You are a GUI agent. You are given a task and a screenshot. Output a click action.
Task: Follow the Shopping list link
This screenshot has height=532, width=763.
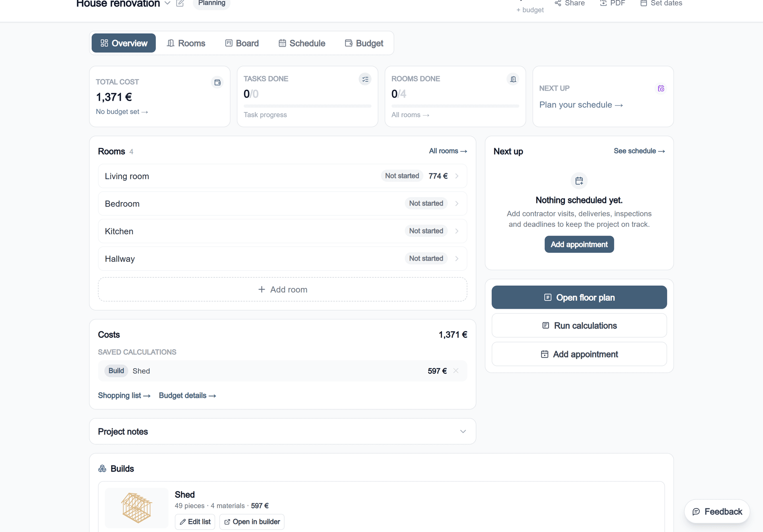coord(124,396)
